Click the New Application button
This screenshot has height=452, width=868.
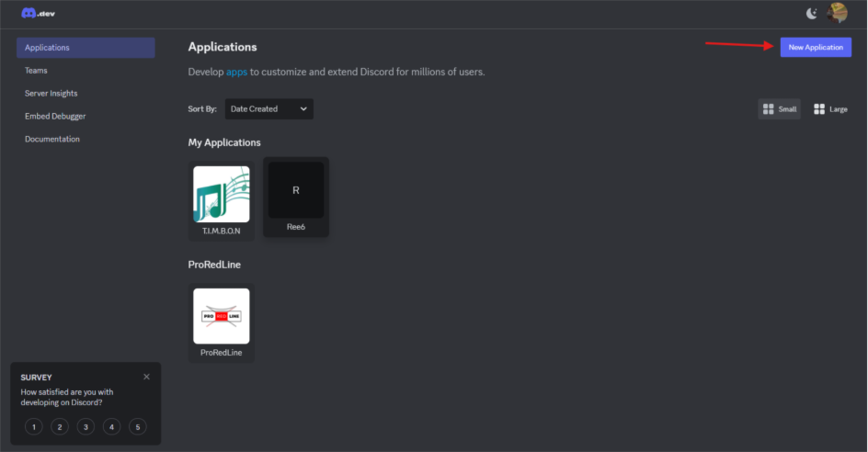816,47
